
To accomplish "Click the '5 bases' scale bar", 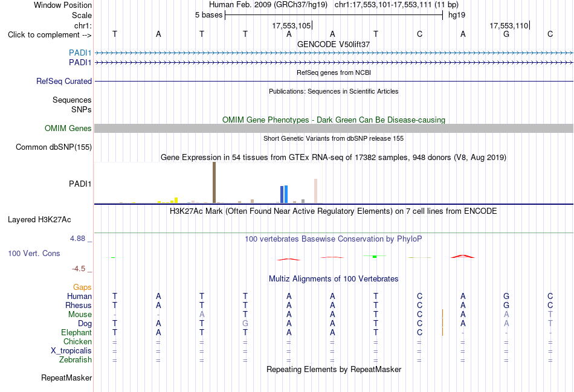I will [334, 15].
